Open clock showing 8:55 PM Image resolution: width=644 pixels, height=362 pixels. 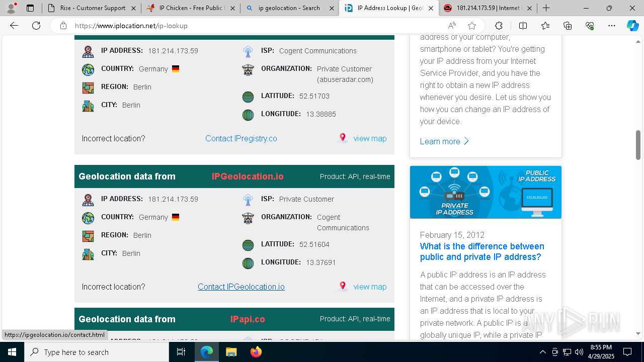(601, 352)
